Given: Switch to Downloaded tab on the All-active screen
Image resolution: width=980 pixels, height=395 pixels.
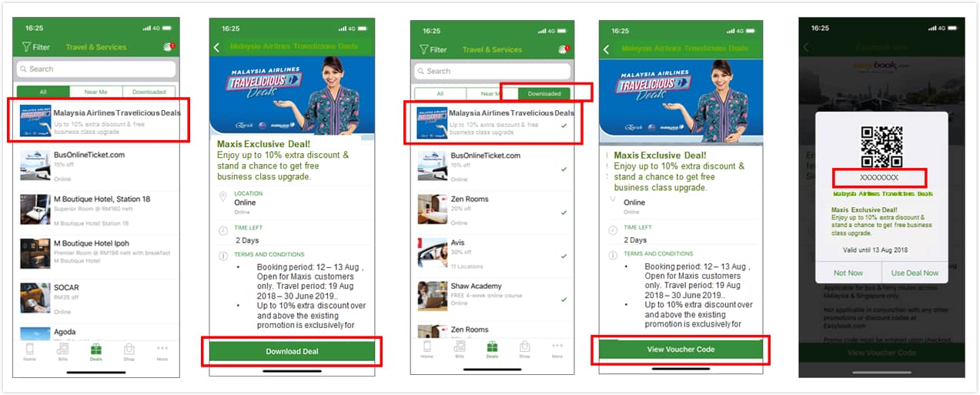Looking at the screenshot, I should [149, 92].
